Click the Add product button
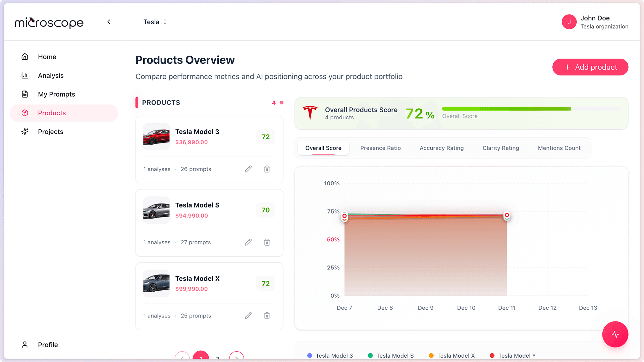This screenshot has width=644, height=362. (x=590, y=67)
